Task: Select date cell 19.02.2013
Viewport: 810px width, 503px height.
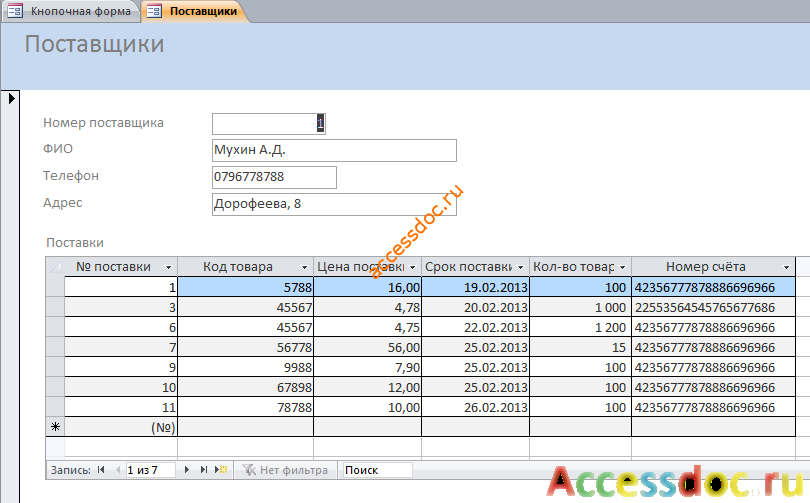Action: [x=475, y=287]
